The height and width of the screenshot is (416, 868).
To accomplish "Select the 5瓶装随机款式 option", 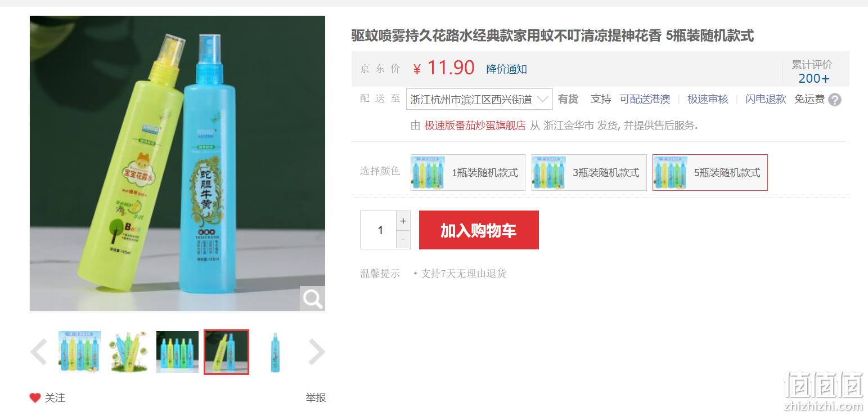I will (x=710, y=173).
